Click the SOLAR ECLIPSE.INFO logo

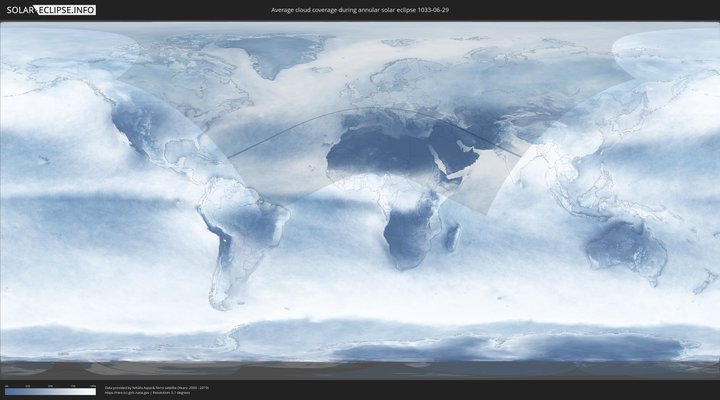52,10
